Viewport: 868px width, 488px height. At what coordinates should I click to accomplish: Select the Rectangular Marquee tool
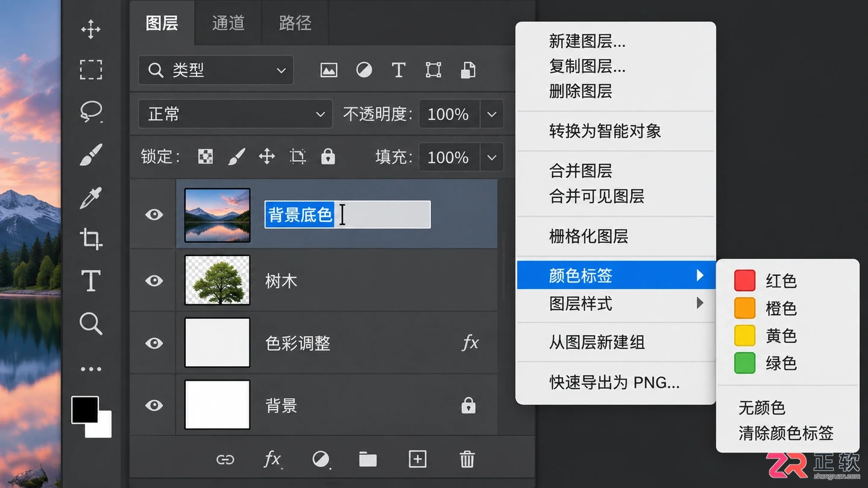pos(91,70)
